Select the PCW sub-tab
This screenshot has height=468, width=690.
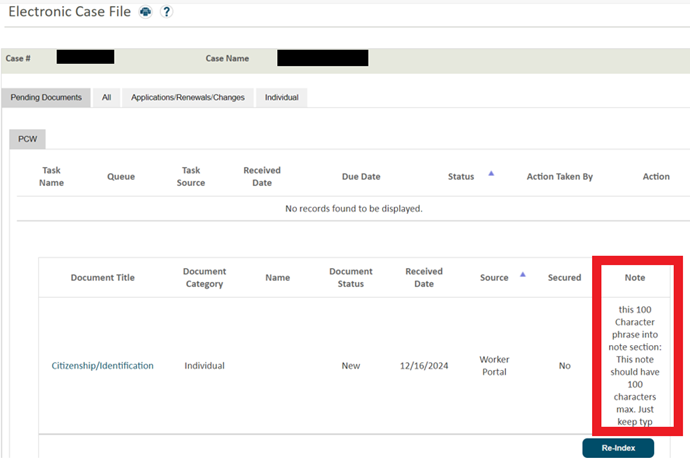27,139
